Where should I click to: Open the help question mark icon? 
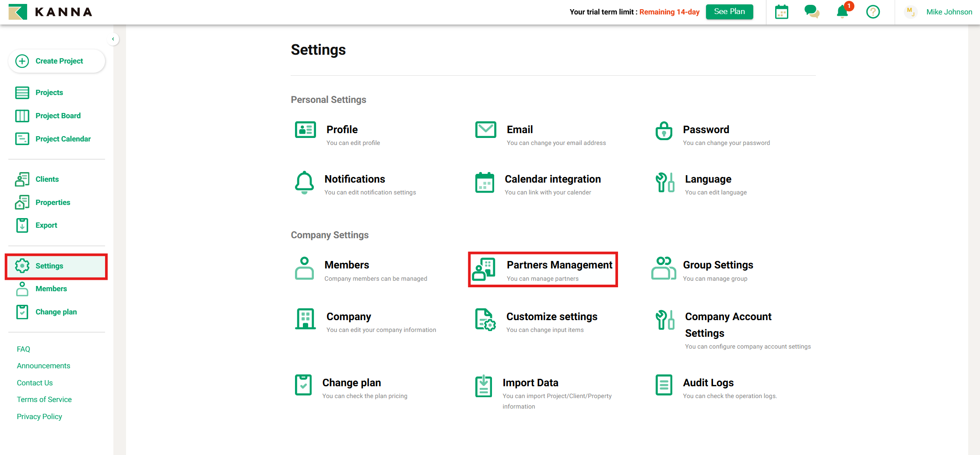tap(873, 12)
